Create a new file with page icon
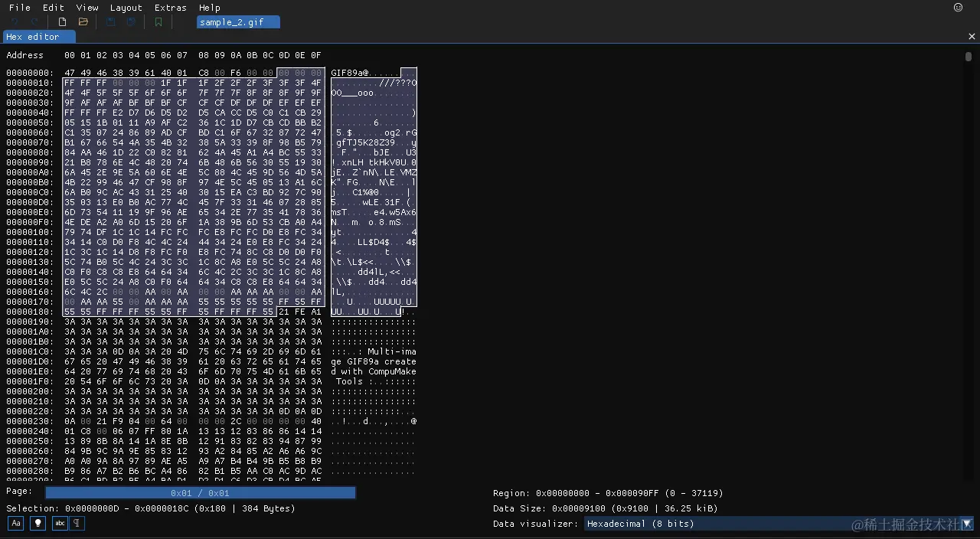980x539 pixels. tap(63, 22)
